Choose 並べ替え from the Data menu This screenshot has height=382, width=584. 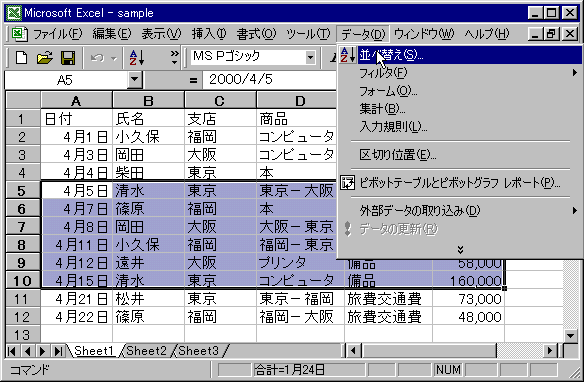461,55
